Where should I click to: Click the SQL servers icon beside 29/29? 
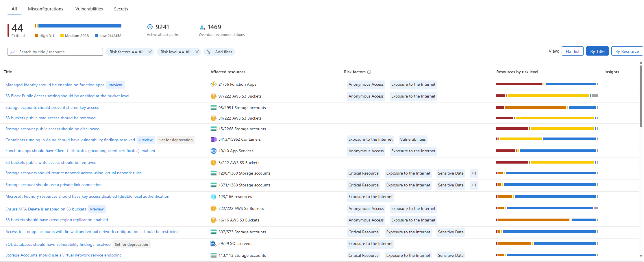pos(213,244)
